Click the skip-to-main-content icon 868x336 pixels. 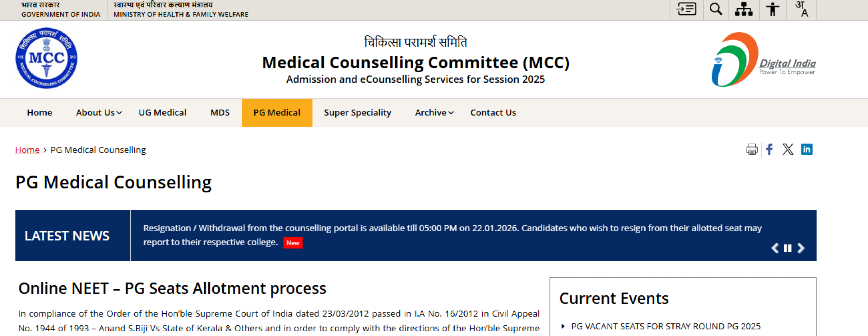pyautogui.click(x=687, y=9)
